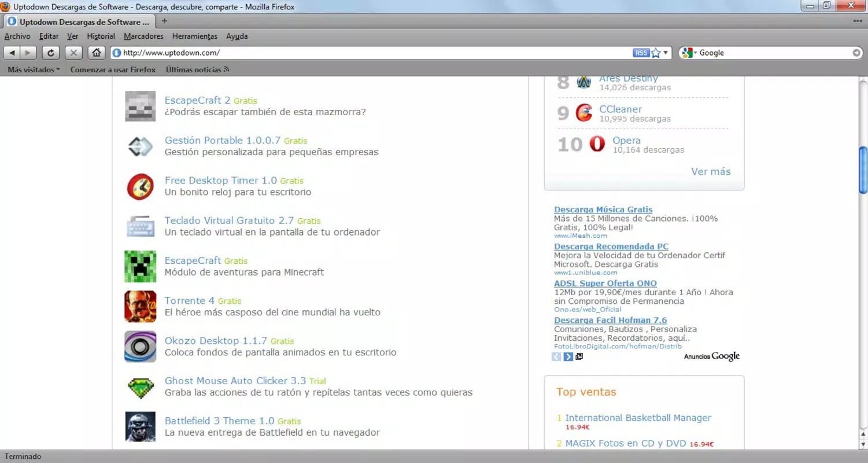
Task: Open the Marcadores menu
Action: [x=143, y=36]
